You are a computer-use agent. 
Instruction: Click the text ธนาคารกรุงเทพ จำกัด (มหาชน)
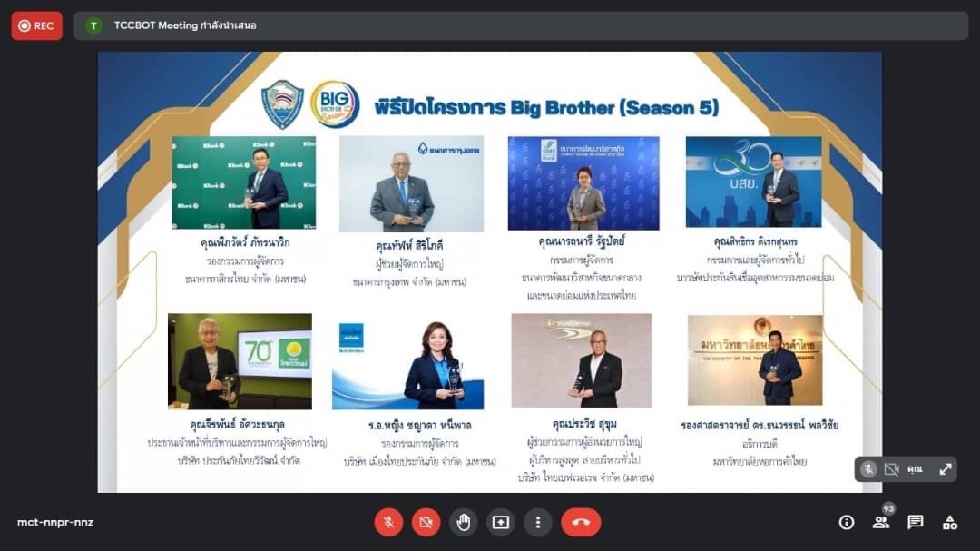click(409, 282)
